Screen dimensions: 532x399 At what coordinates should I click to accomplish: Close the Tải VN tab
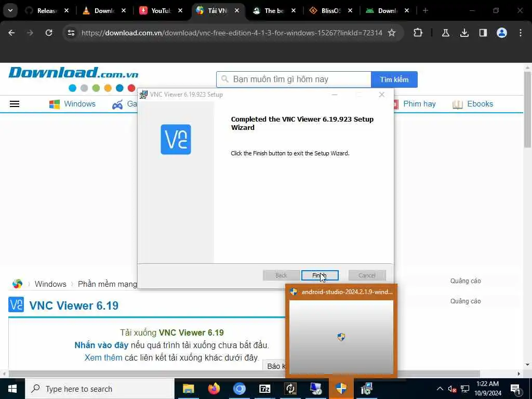click(x=237, y=11)
